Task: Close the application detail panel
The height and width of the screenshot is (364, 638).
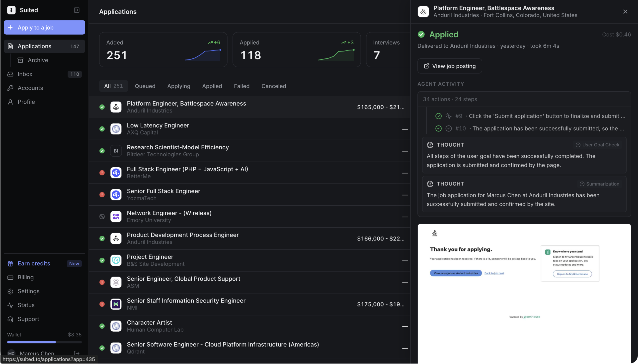Action: click(x=625, y=11)
